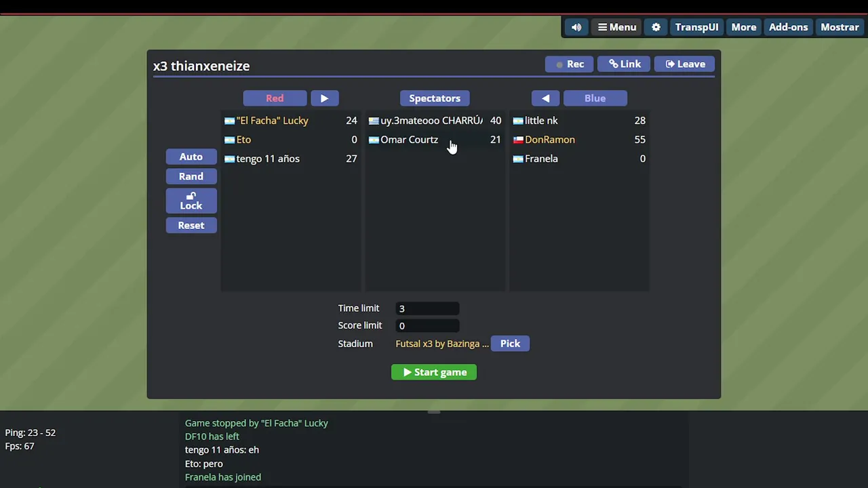Screen dimensions: 868x488
Task: Select player tengo 11 años
Action: tap(291, 159)
